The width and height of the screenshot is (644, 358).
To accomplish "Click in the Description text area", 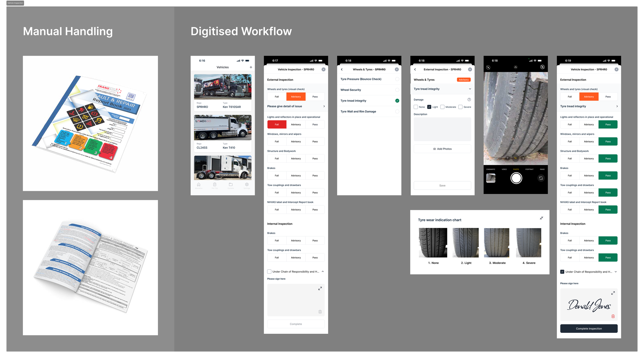I will point(442,129).
